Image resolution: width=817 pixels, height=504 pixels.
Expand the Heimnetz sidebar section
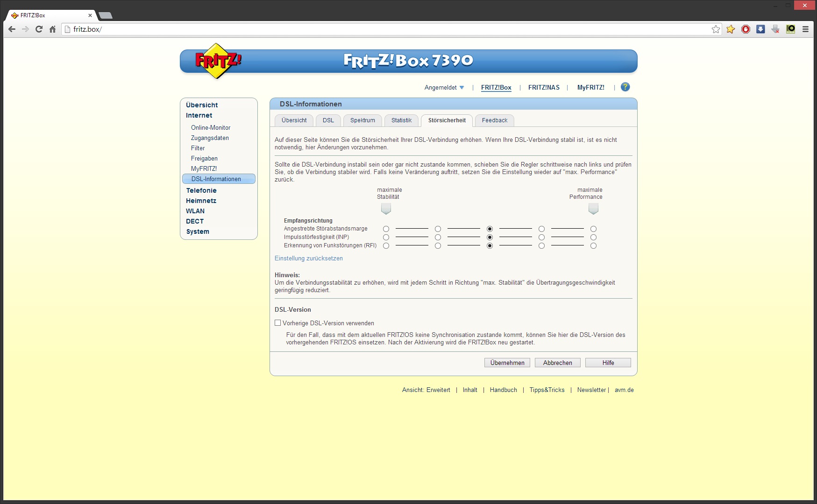coord(201,201)
